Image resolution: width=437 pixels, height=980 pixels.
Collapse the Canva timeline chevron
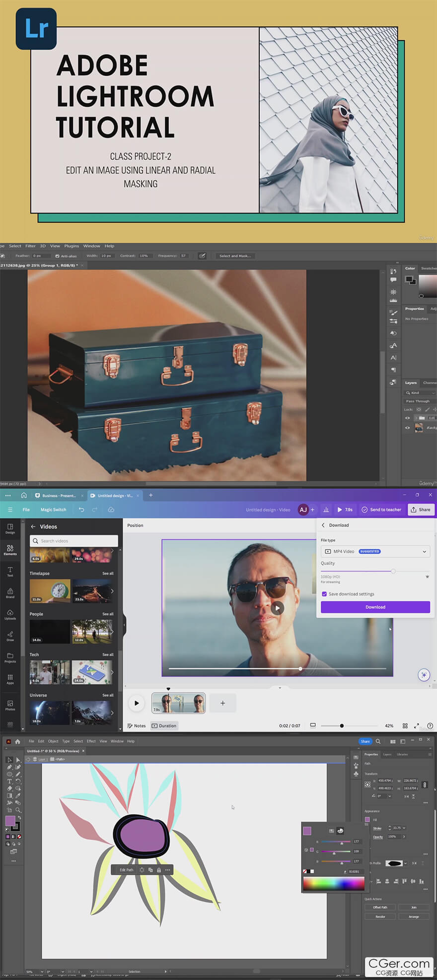tap(280, 688)
